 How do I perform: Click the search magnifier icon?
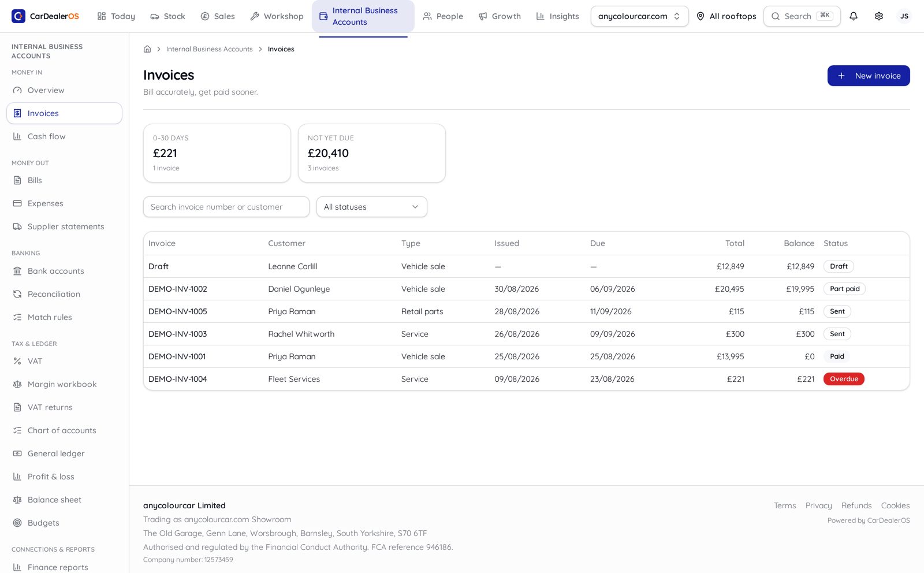776,16
